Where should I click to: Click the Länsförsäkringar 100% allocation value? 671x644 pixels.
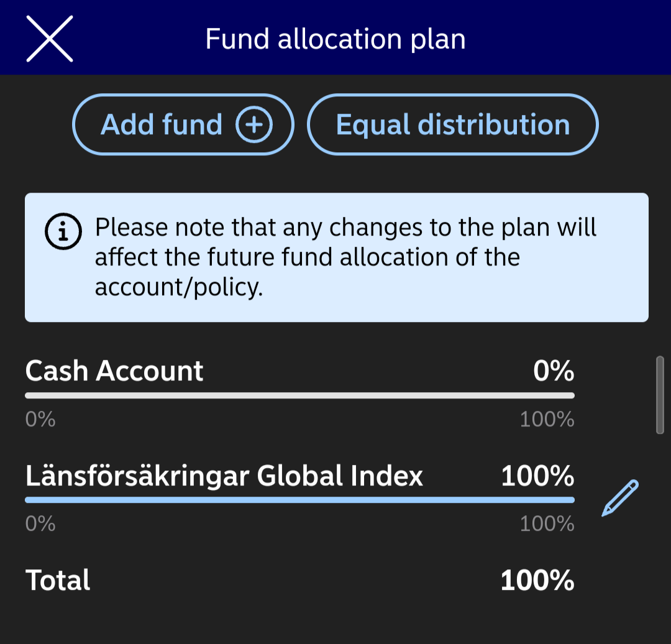(x=537, y=476)
